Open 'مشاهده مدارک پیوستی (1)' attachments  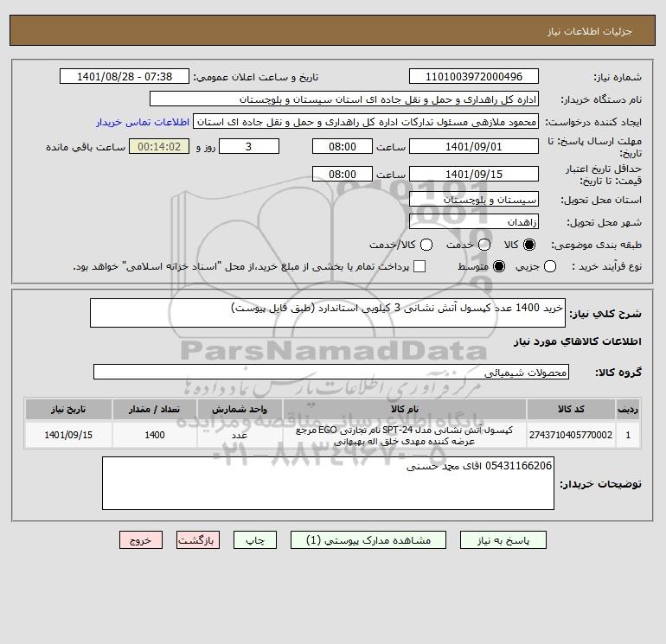pos(368,540)
